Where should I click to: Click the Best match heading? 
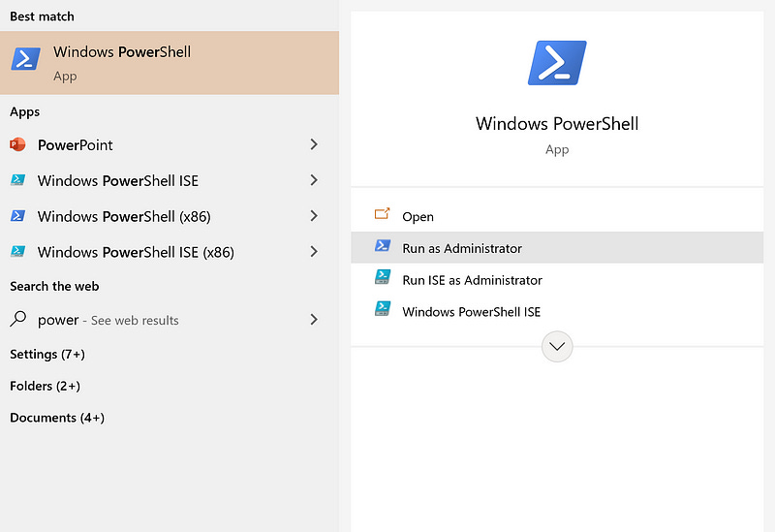[x=42, y=16]
